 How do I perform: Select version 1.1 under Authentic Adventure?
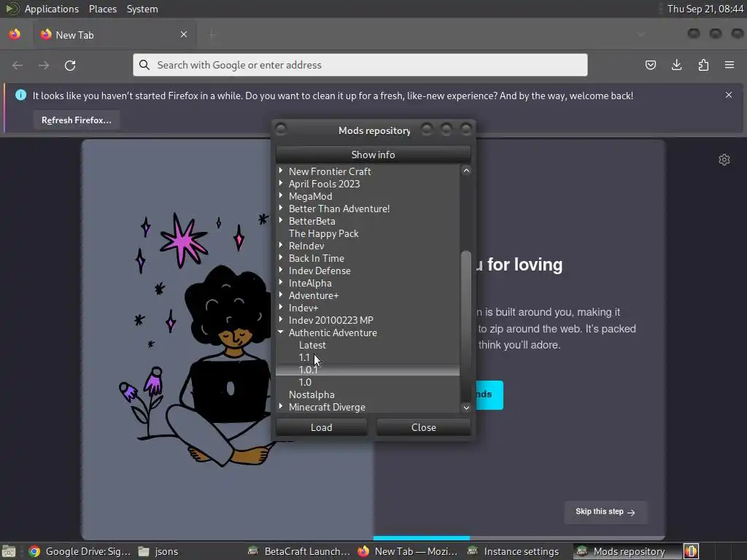[x=304, y=357]
